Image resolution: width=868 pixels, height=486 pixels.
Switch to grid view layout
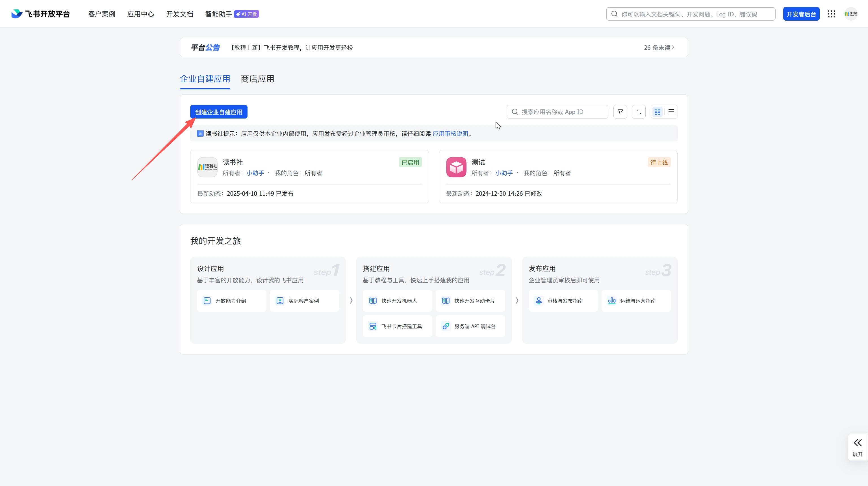click(657, 112)
